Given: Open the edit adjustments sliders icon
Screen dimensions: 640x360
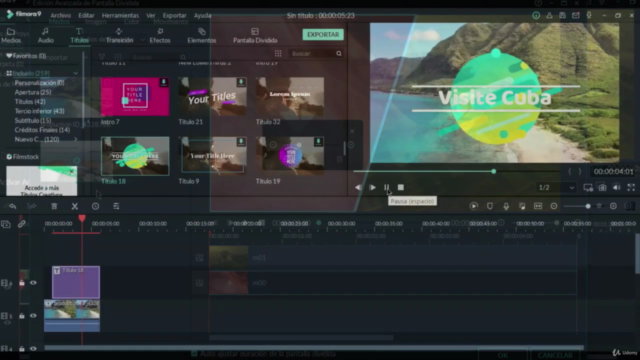Looking at the screenshot, I should pos(116,206).
